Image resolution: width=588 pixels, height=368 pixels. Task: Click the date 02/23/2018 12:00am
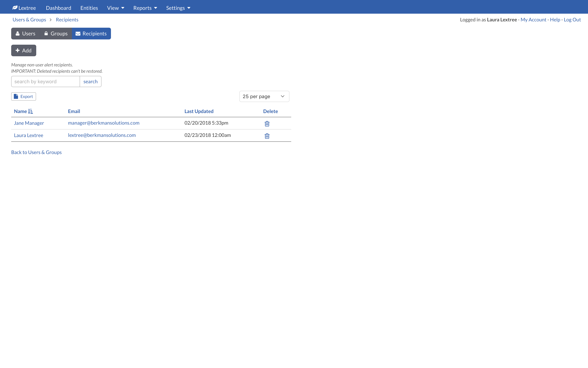click(208, 135)
